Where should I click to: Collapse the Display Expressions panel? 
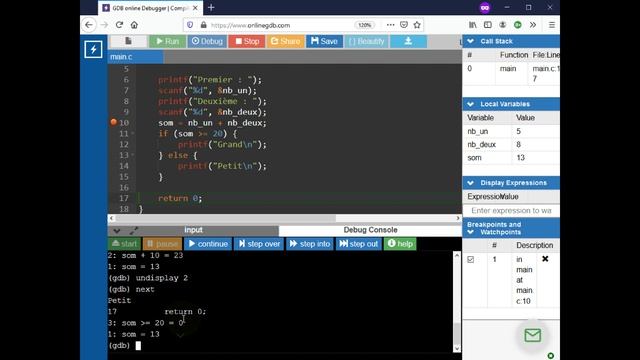[x=470, y=183]
